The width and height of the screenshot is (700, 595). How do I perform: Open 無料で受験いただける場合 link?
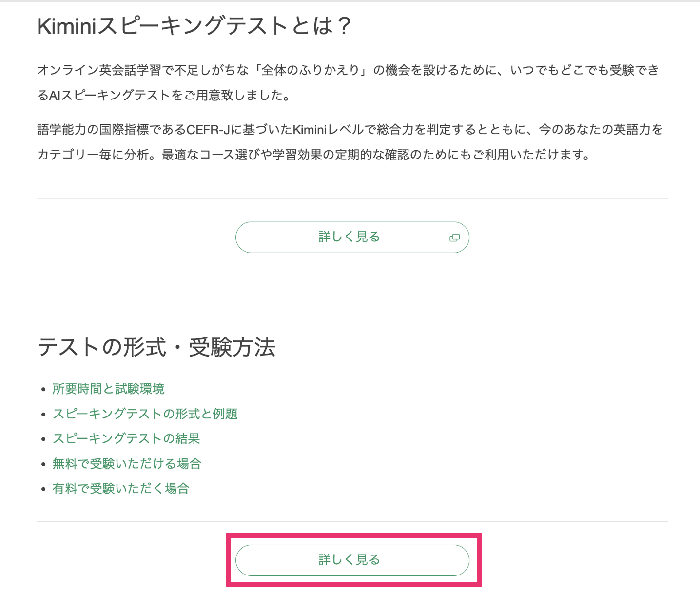click(127, 463)
